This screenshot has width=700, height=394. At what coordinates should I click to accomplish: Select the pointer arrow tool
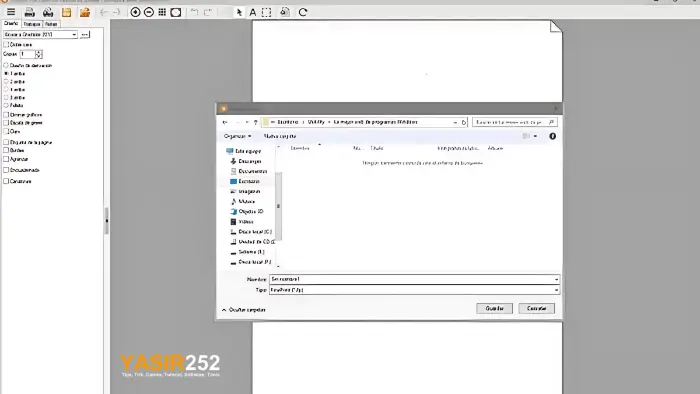[x=239, y=12]
